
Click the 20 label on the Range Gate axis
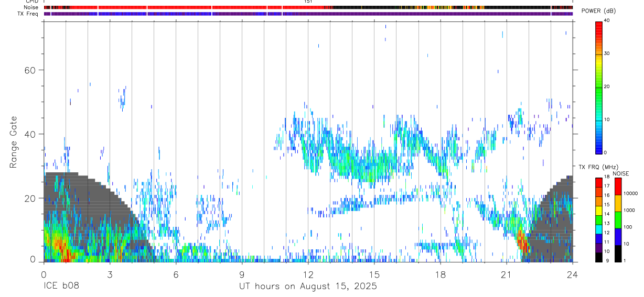pos(31,198)
